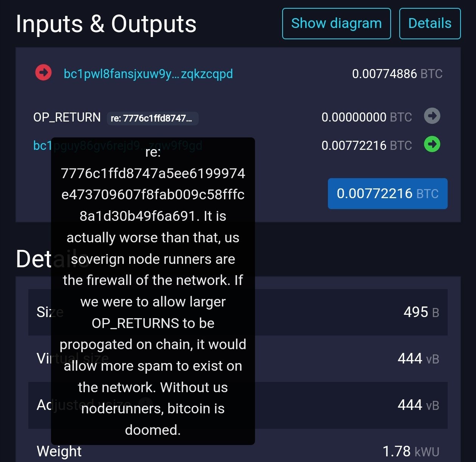Click the red input arrow icon
The width and height of the screenshot is (476, 462).
[43, 72]
